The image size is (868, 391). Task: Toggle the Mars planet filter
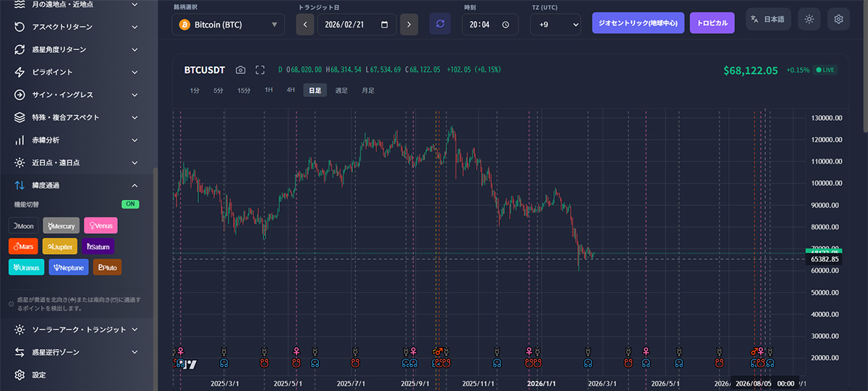pyautogui.click(x=22, y=247)
